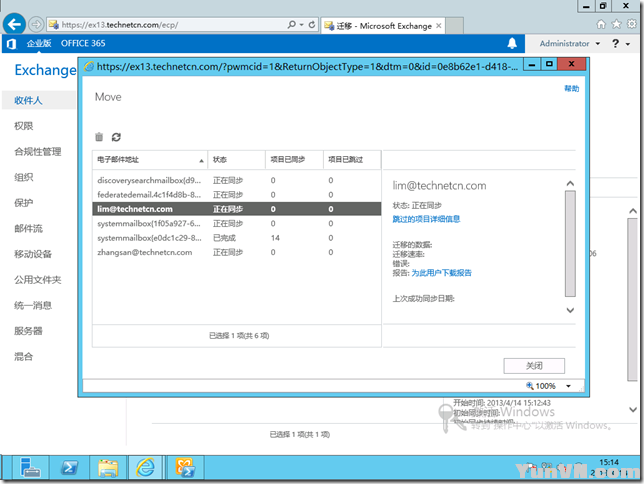
Task: Switch to Internet Explorer in taskbar
Action: (x=146, y=468)
